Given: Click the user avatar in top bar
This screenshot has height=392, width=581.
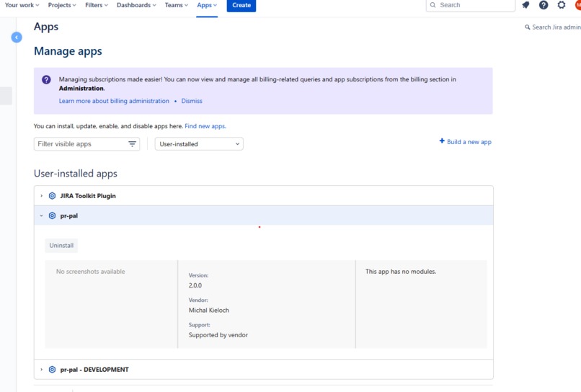Looking at the screenshot, I should click(x=578, y=5).
